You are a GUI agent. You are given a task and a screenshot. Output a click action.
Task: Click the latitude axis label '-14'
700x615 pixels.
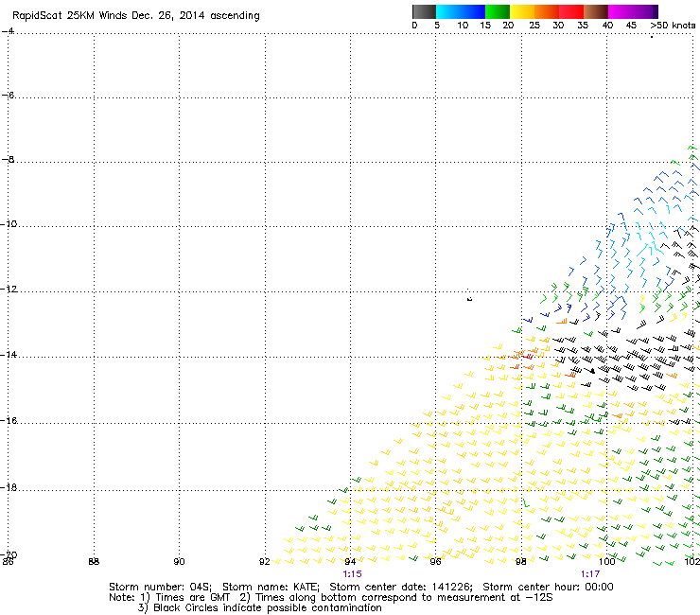(x=9, y=355)
